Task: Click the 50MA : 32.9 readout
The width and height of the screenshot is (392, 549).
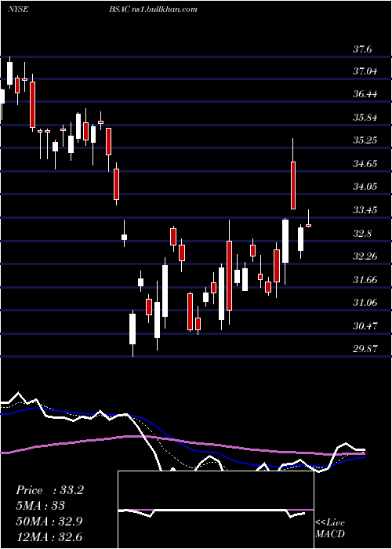Action: [x=49, y=522]
